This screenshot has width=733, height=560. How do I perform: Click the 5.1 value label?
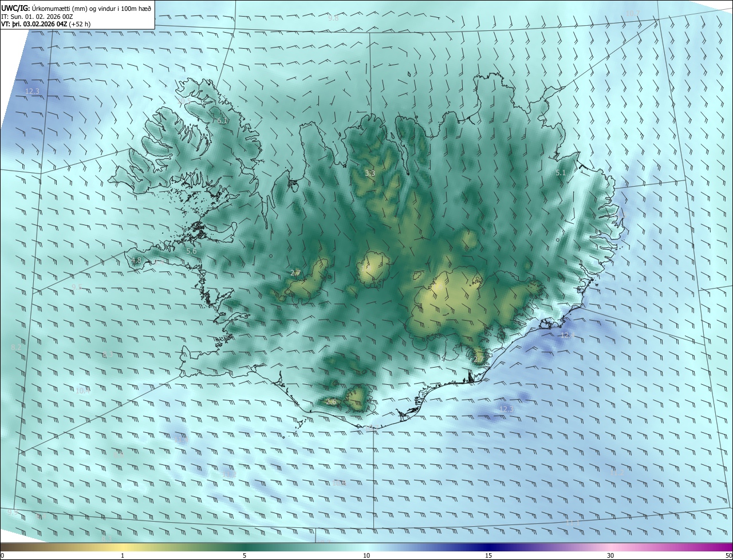tap(561, 172)
